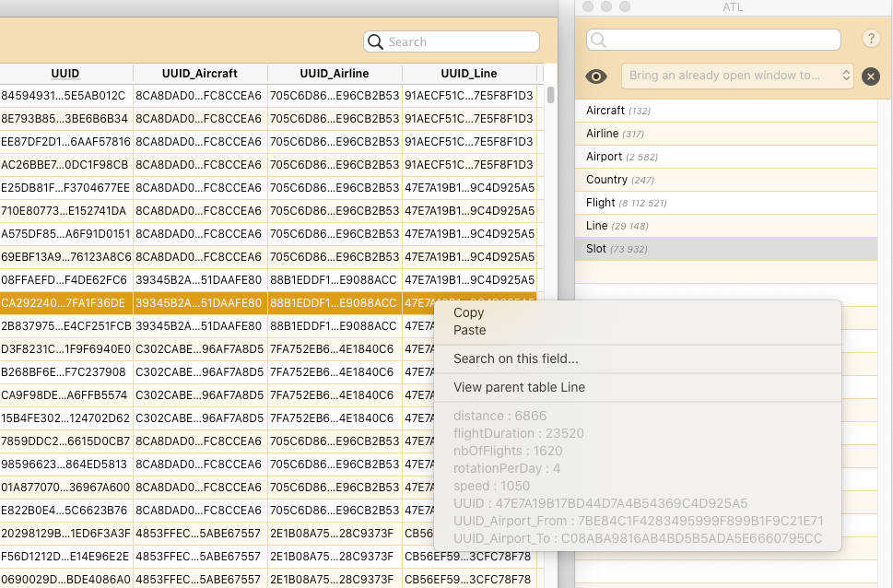The image size is (893, 588).
Task: Open the Airline table in ATL list
Action: click(726, 134)
